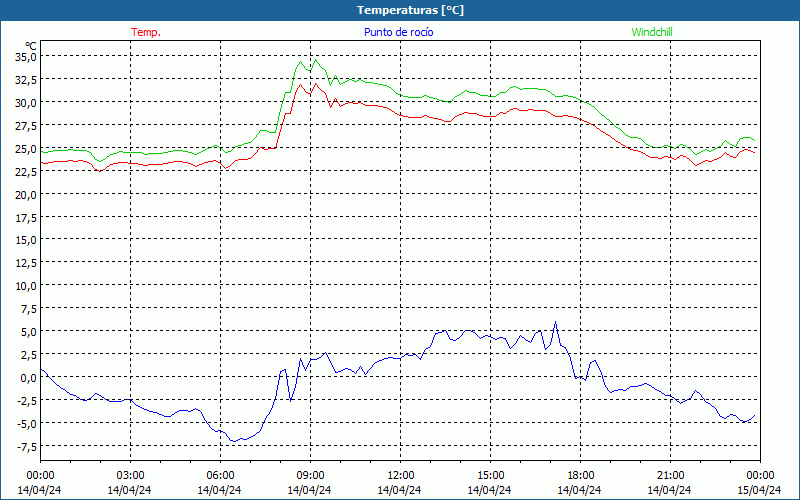The height and width of the screenshot is (500, 800).
Task: Click the 32,5 y-axis value
Action: (x=26, y=80)
